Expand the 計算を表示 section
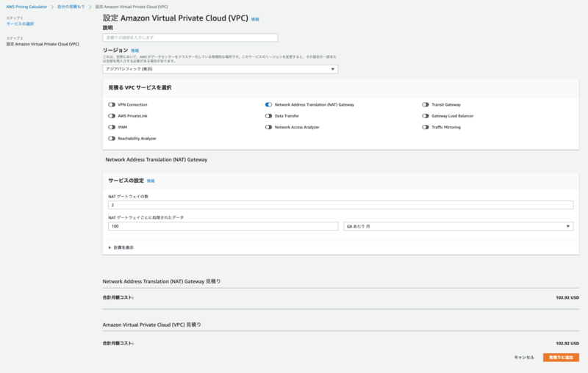Image resolution: width=588 pixels, height=373 pixels. click(x=121, y=247)
